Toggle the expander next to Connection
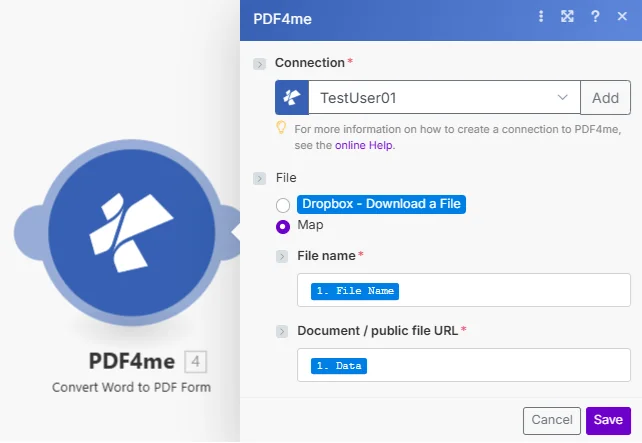 [259, 64]
